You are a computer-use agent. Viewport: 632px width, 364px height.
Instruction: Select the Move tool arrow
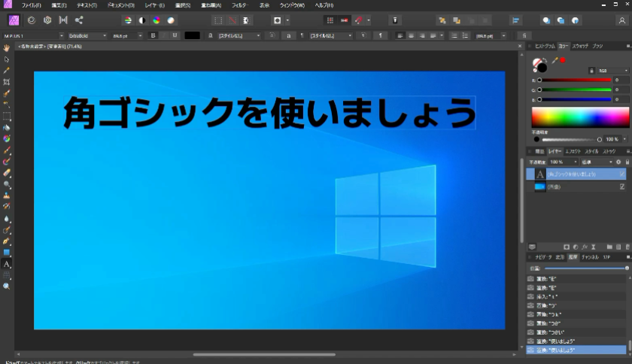7,59
